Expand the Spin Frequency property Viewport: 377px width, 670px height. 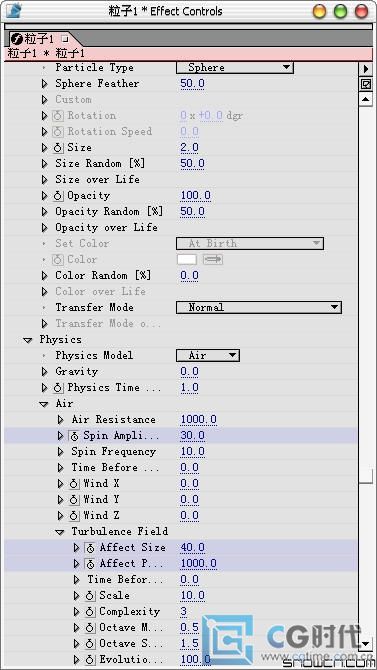pyautogui.click(x=60, y=452)
